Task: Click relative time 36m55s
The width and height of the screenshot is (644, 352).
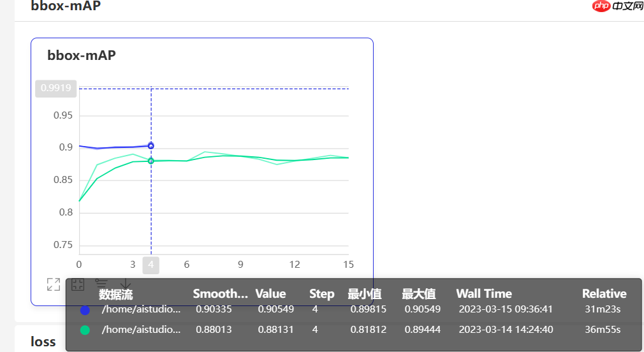Action: pos(603,330)
